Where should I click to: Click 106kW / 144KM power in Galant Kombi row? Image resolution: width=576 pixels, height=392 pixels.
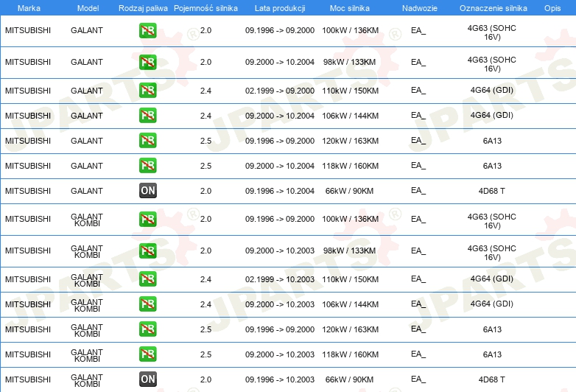(x=350, y=304)
